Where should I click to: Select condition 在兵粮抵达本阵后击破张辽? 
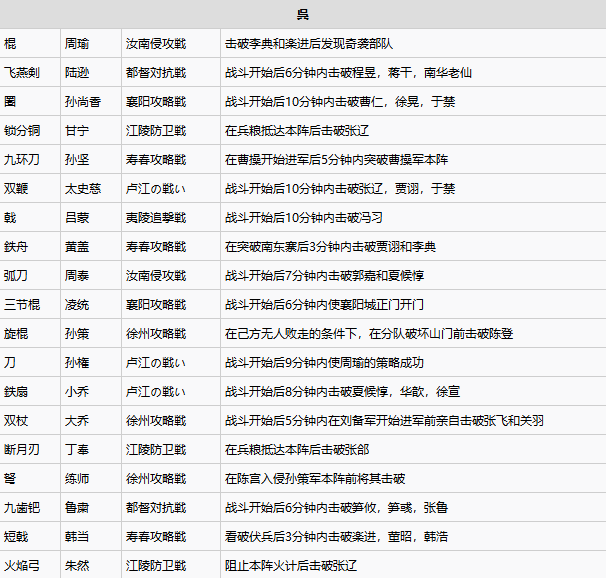click(x=297, y=131)
